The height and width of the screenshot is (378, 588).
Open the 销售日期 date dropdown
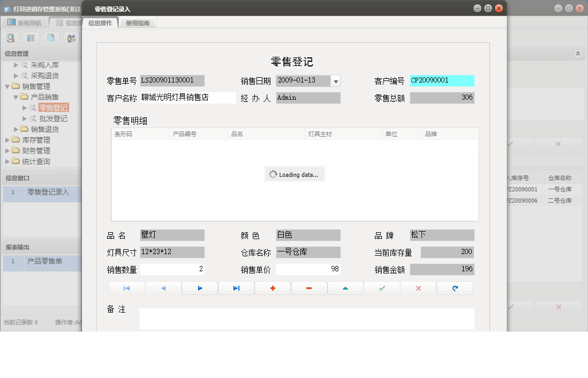point(336,80)
